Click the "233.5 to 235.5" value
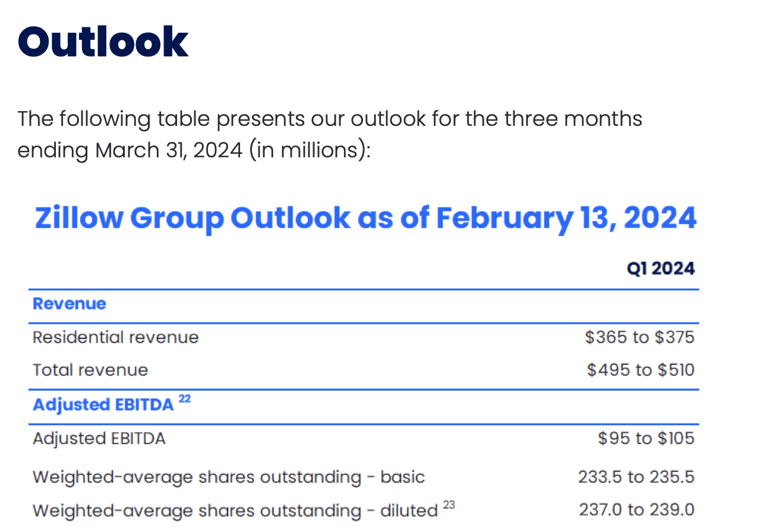The height and width of the screenshot is (532, 770). pos(636,477)
